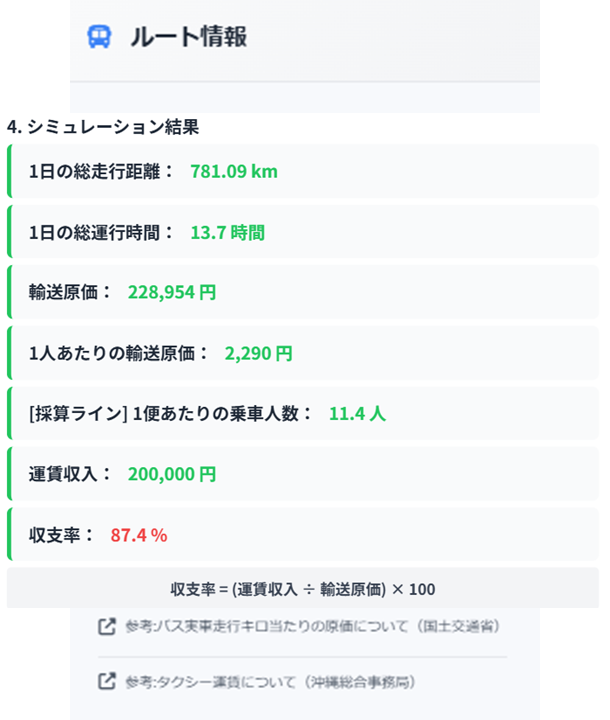Image resolution: width=610 pixels, height=720 pixels.
Task: Click the red 87.4 % balance ratio value
Action: (x=139, y=535)
